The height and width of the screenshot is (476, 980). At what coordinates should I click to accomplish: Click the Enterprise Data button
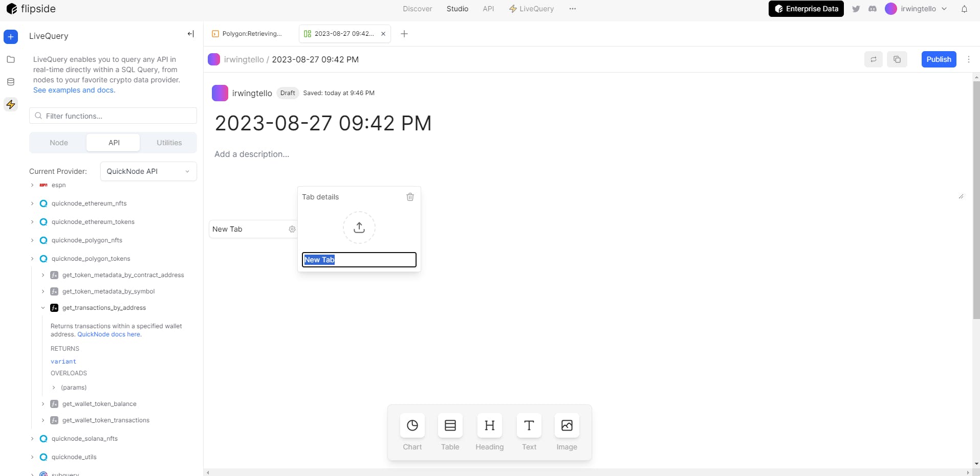coord(806,9)
